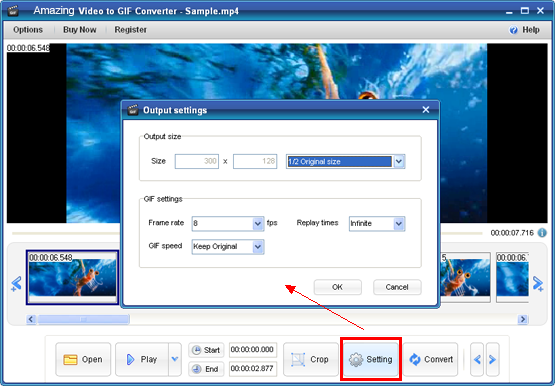Click the height field showing 128
Screen dimensions: 555x386
pyautogui.click(x=255, y=161)
